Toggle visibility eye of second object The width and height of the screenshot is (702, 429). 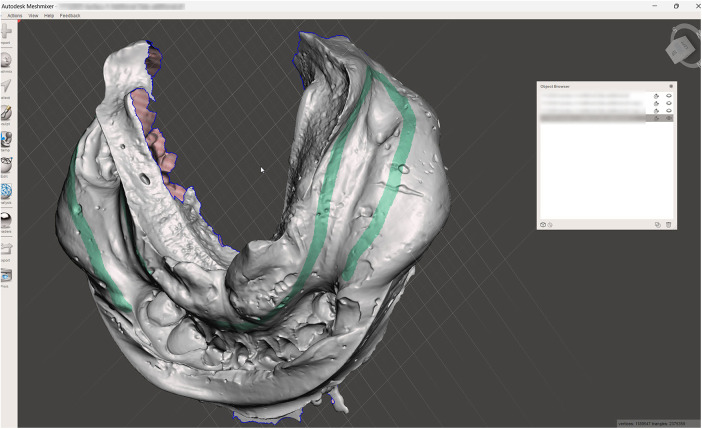[x=669, y=103]
